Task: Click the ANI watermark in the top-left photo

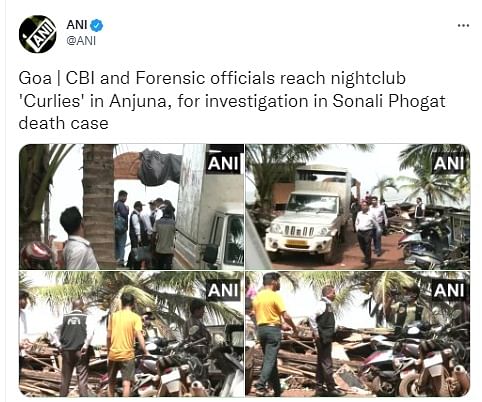Action: coord(223,163)
